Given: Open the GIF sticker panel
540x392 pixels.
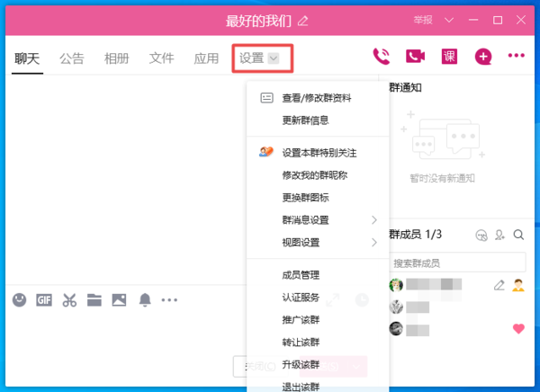Looking at the screenshot, I should click(44, 300).
